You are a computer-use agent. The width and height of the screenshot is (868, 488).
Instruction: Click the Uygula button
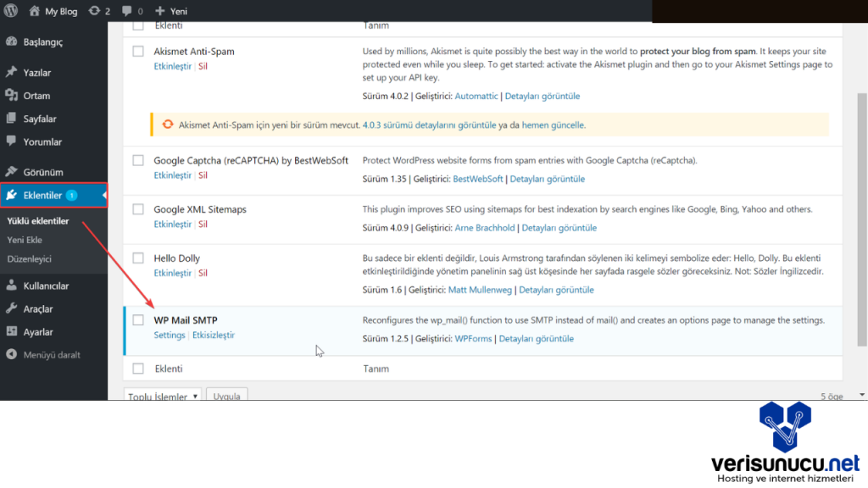point(226,396)
